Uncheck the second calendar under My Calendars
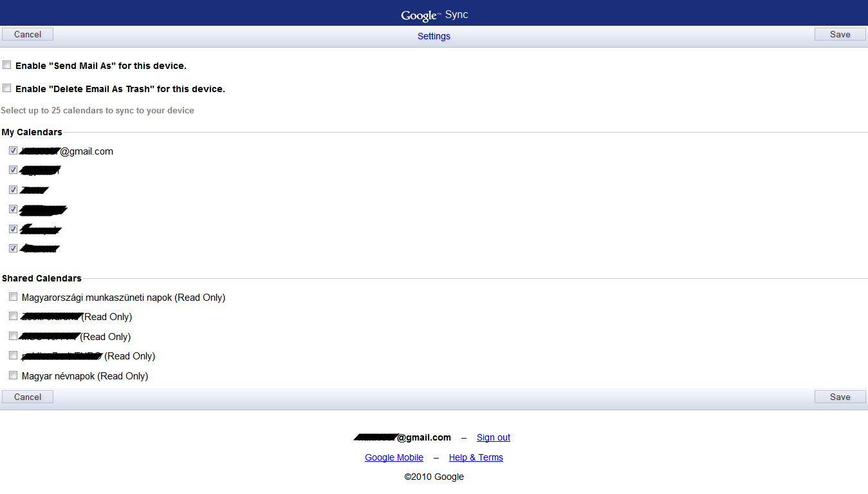The height and width of the screenshot is (494, 868). [x=14, y=170]
